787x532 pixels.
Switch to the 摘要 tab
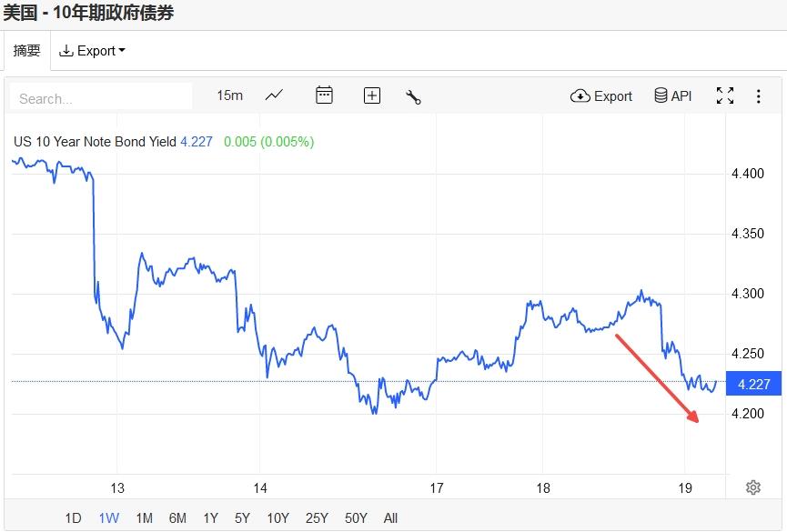(x=26, y=51)
